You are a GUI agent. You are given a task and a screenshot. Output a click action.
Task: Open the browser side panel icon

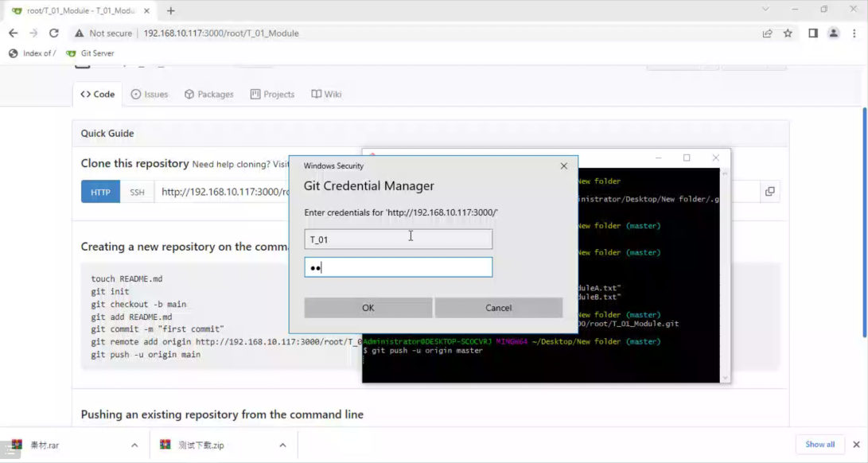tap(813, 33)
